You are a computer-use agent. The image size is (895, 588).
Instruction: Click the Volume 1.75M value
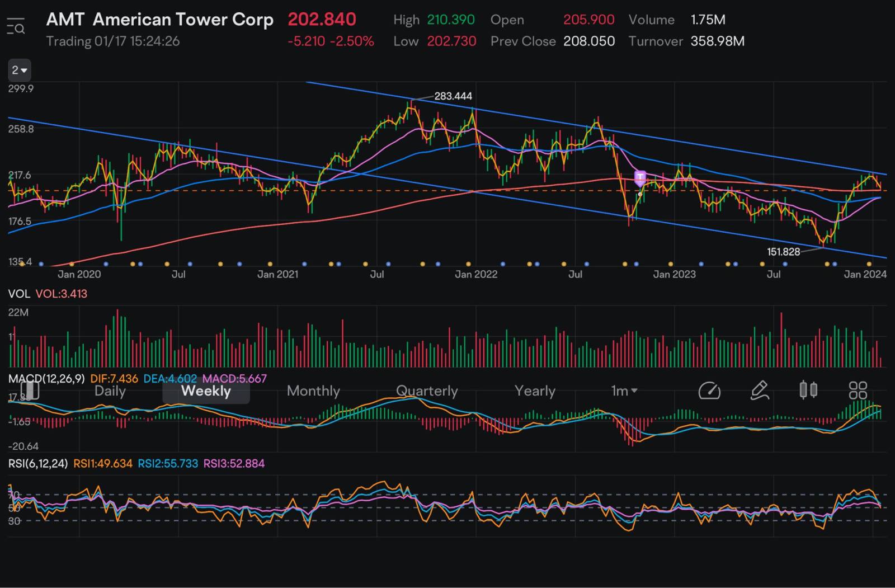click(708, 20)
